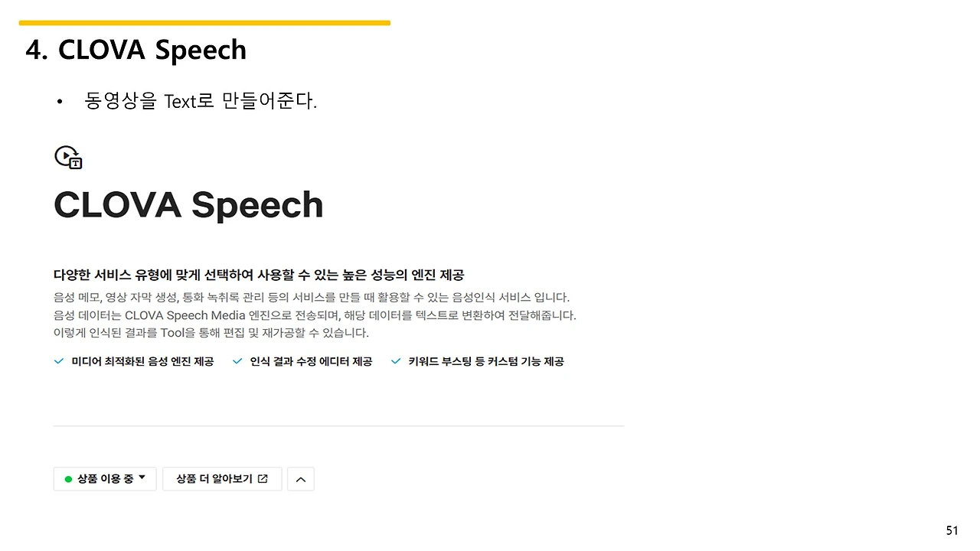The width and height of the screenshot is (980, 551).
Task: Select the 4. CLOVA Speech slide heading
Action: pyautogui.click(x=136, y=50)
